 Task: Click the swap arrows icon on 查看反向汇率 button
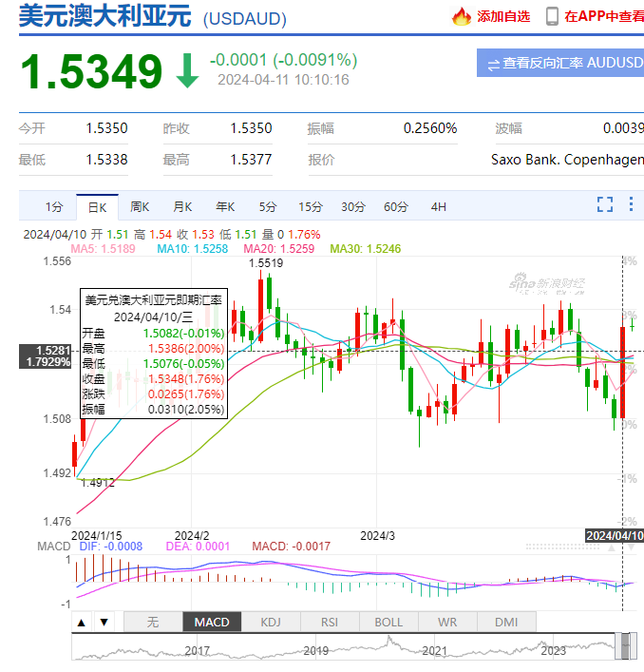(x=493, y=64)
